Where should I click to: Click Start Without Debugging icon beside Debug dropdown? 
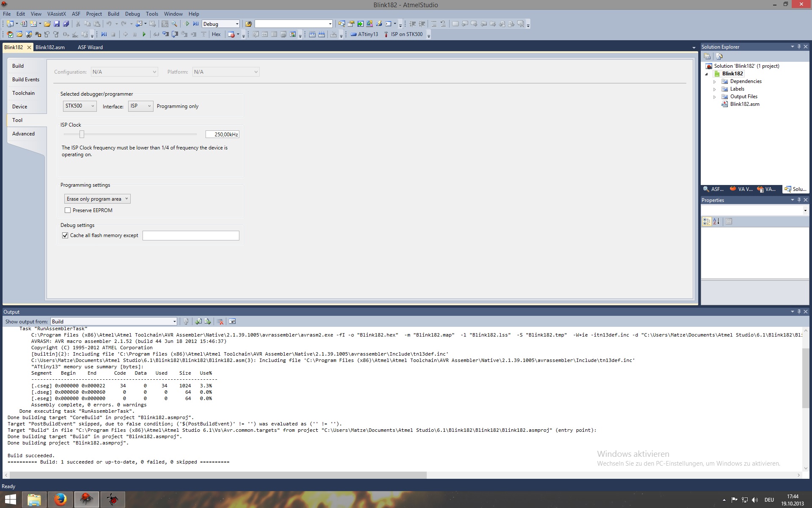click(x=196, y=24)
